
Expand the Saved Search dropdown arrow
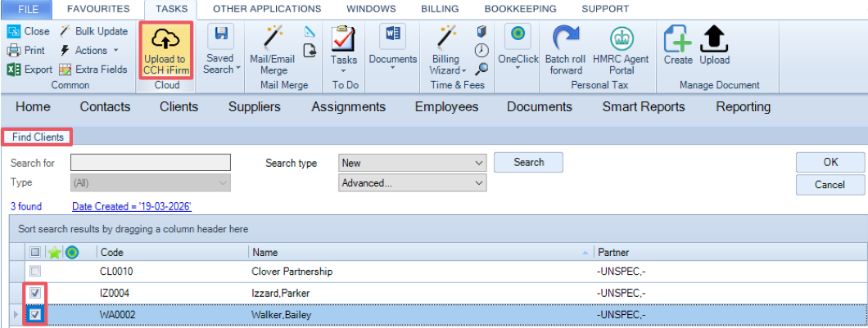coord(238,70)
